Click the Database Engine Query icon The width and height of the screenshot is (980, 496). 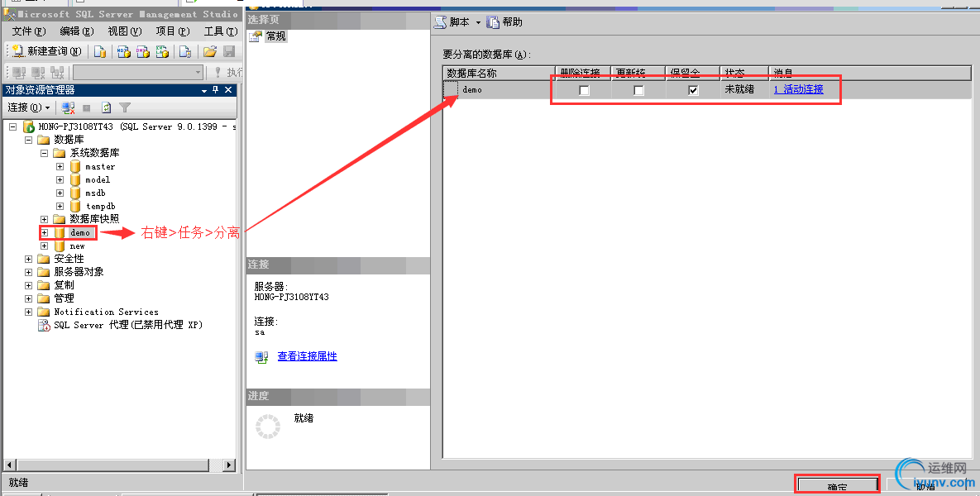point(100,52)
